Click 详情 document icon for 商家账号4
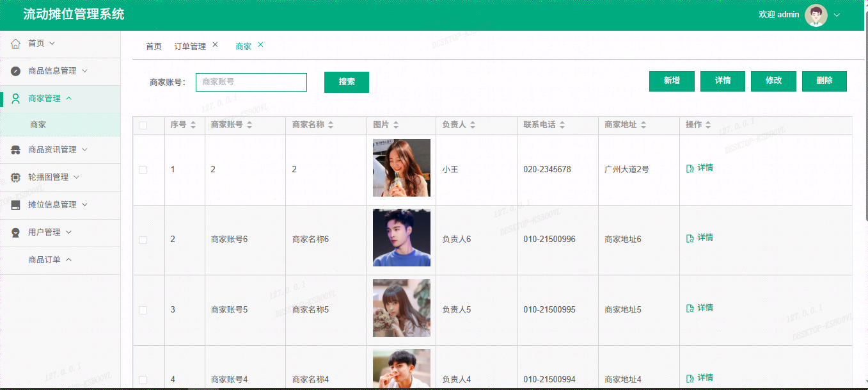Screen dimensions: 868x390 (690, 378)
